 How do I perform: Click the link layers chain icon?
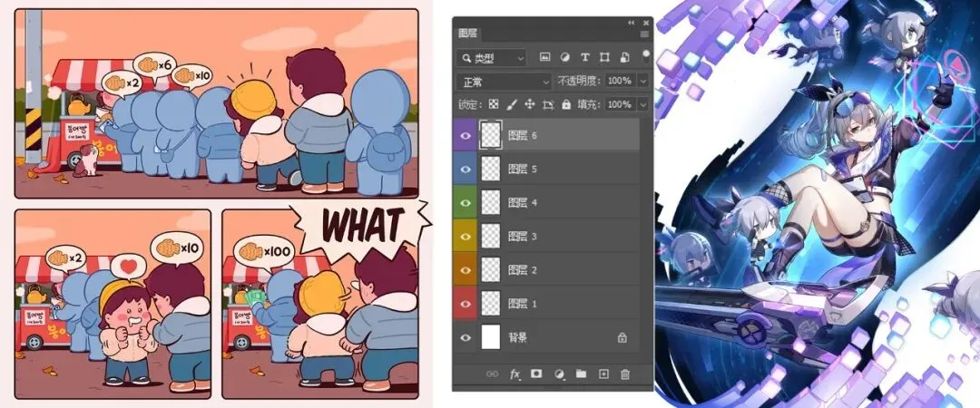click(x=493, y=374)
